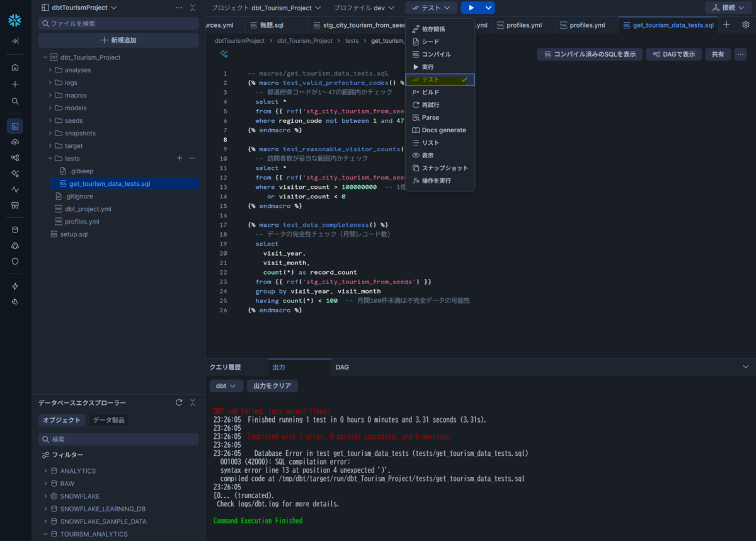Open the プロファイル dev dropdown
Screen dimensions: 756x541
click(364, 8)
